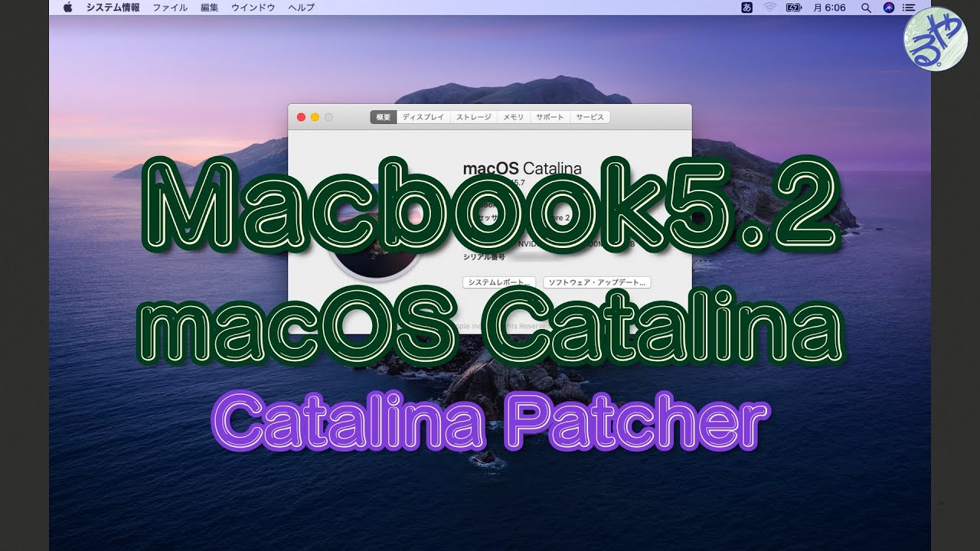This screenshot has width=980, height=551.
Task: Switch to the ストレージ tab
Action: pos(473,117)
